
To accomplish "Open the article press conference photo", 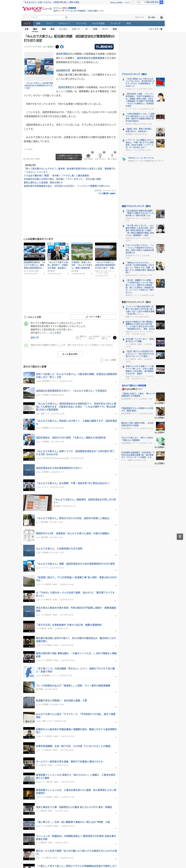I will (x=39, y=66).
